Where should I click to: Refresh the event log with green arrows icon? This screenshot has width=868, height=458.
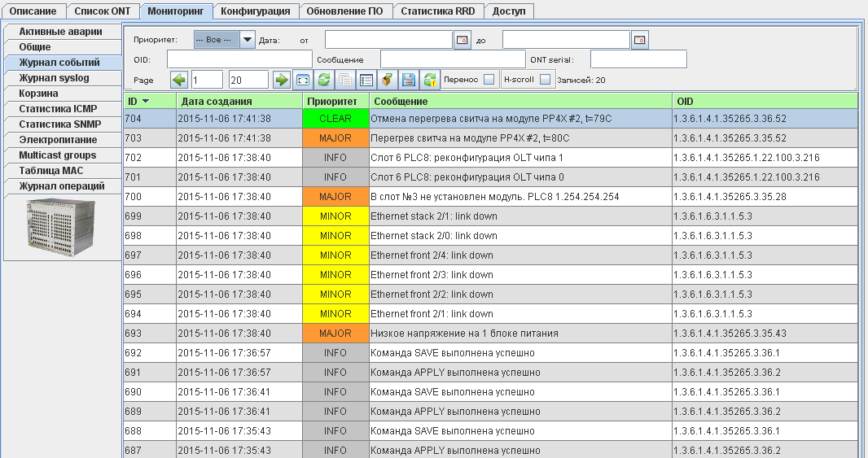coord(323,80)
